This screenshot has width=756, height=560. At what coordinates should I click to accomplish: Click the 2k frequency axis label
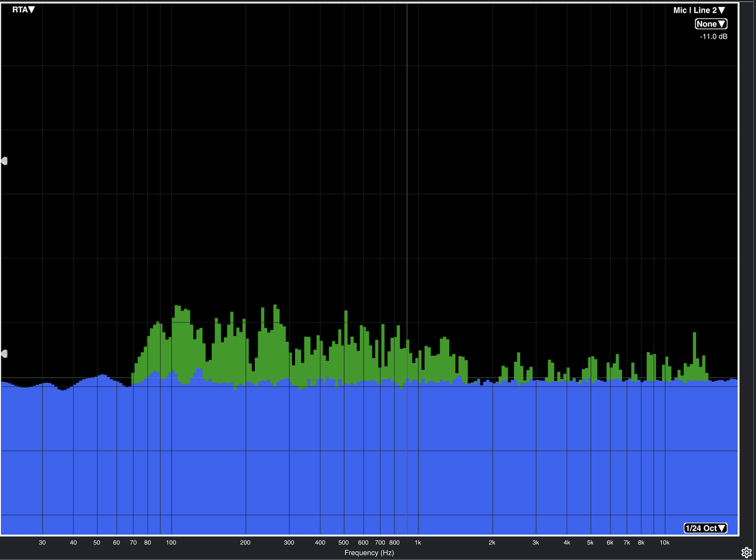tap(492, 542)
